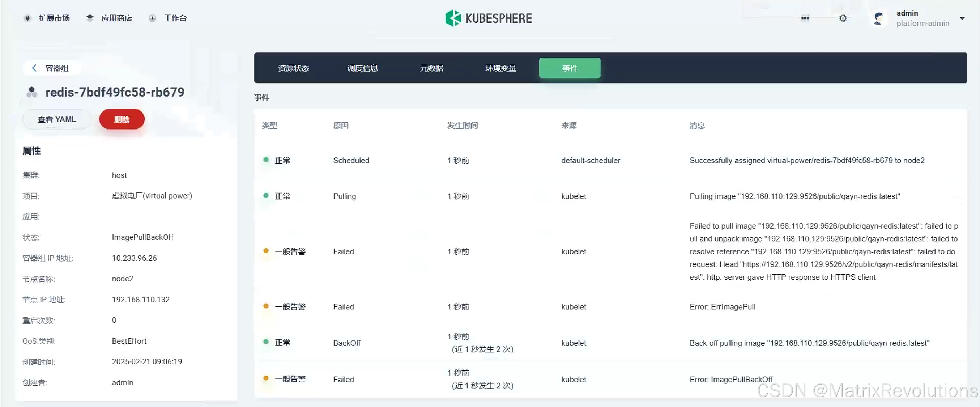Click the KubeSphere logo

(489, 18)
